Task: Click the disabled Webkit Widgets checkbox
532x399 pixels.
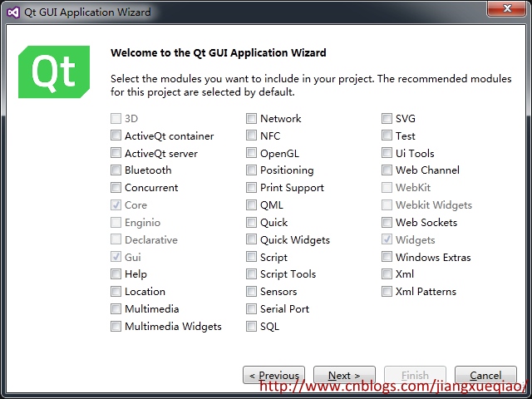Action: coord(387,204)
